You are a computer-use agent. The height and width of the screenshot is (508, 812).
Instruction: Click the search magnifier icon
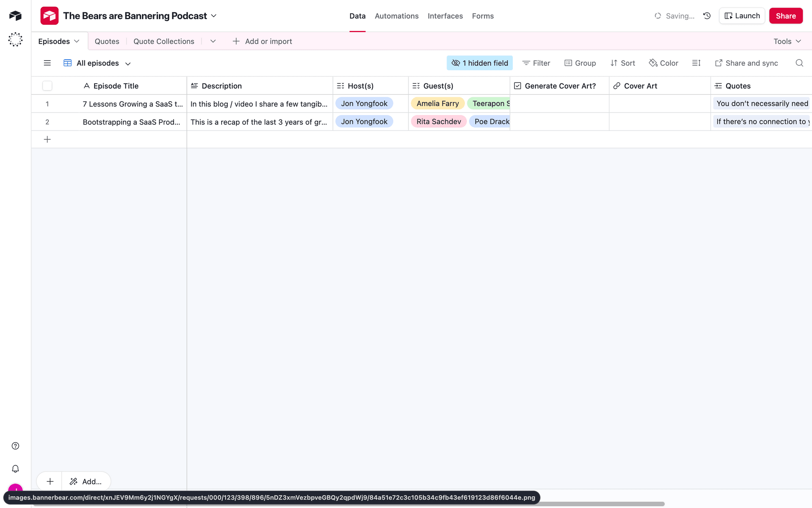pyautogui.click(x=799, y=63)
